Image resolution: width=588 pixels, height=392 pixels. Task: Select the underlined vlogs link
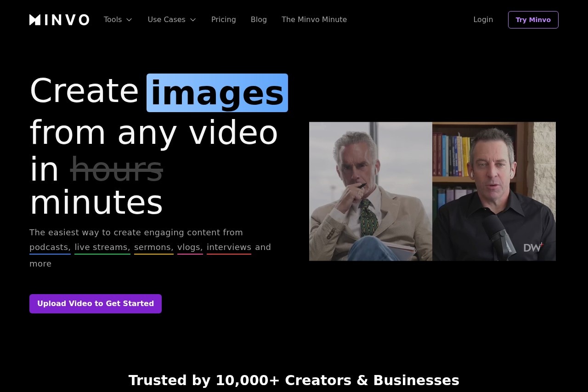click(x=190, y=247)
